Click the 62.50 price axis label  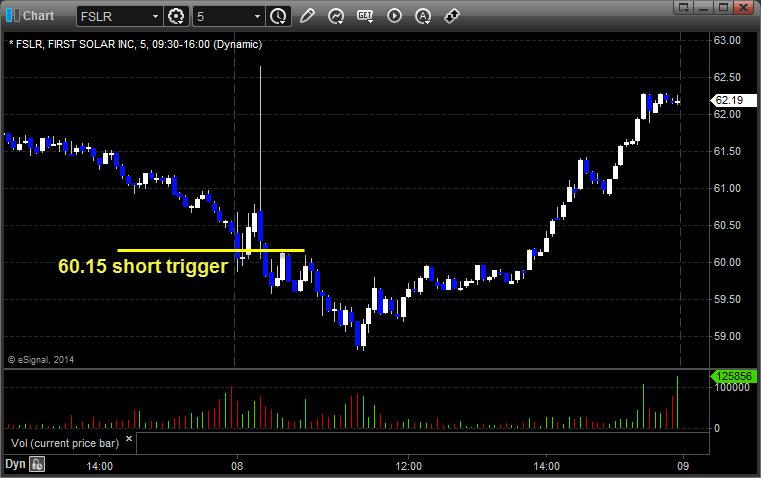click(727, 77)
